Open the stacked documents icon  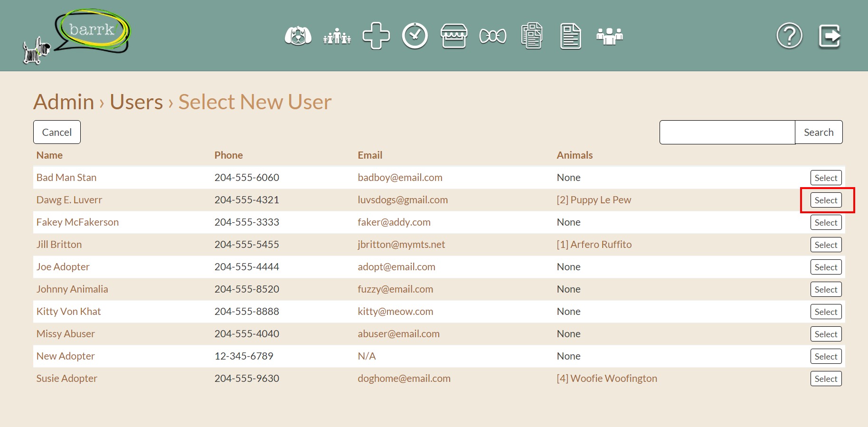point(532,36)
